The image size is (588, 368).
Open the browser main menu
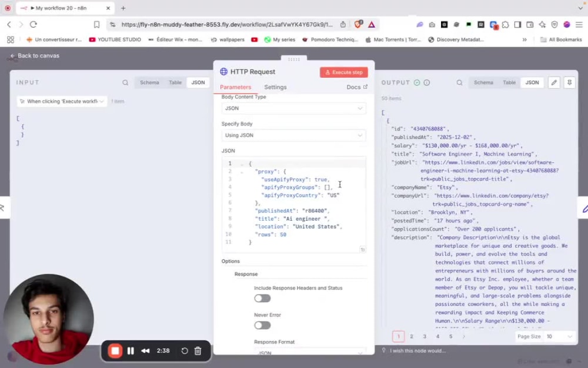pos(579,24)
